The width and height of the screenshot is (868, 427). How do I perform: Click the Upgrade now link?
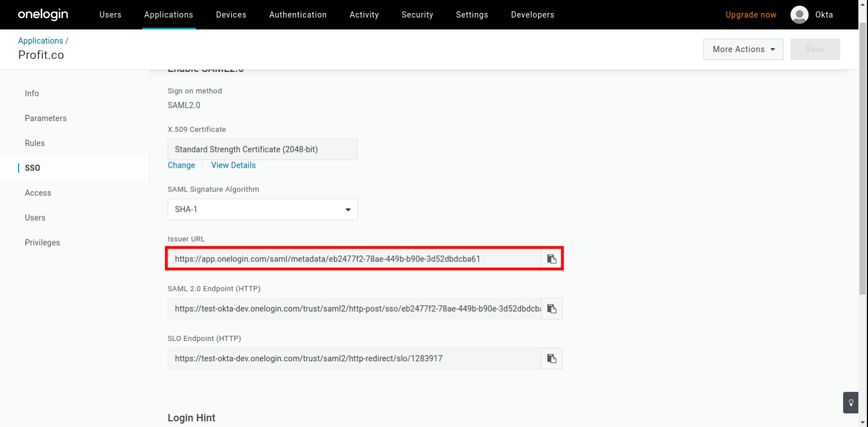pos(751,15)
